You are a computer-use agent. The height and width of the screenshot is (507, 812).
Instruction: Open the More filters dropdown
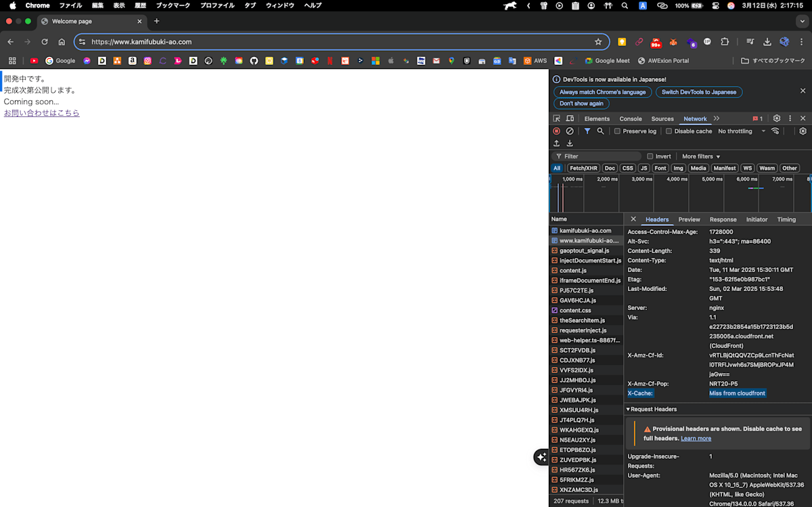pos(701,156)
